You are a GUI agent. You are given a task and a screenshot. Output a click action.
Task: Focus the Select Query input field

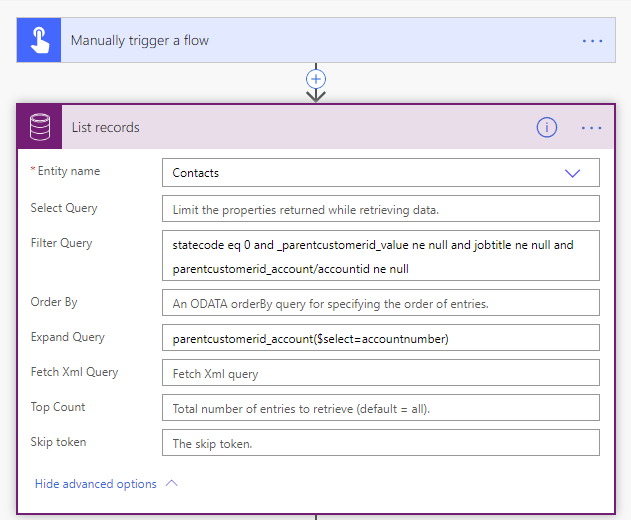pos(380,208)
